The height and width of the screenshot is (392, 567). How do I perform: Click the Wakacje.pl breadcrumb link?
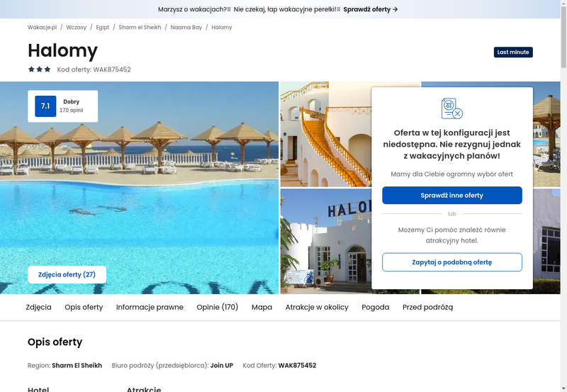42,27
